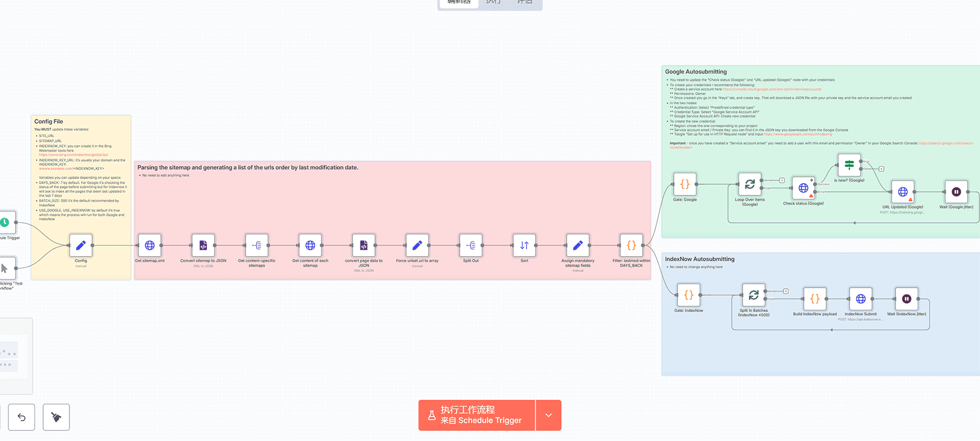Add node on Is new? false output
The height and width of the screenshot is (441, 980).
(881, 169)
